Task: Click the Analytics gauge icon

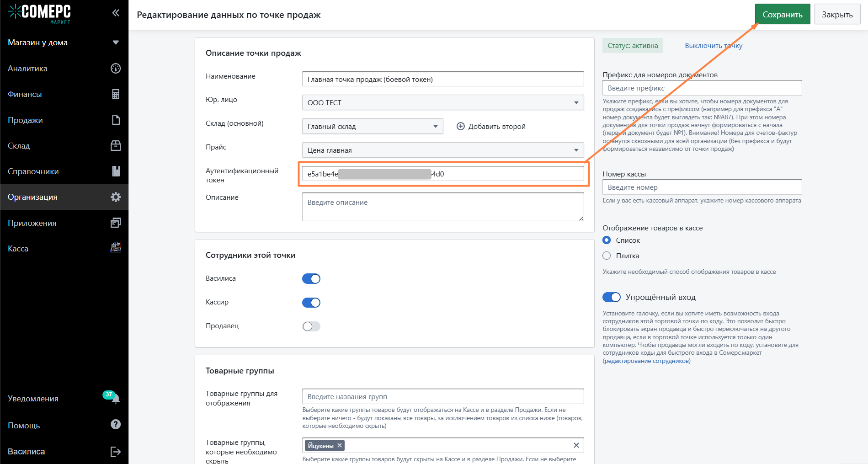Action: coord(116,68)
